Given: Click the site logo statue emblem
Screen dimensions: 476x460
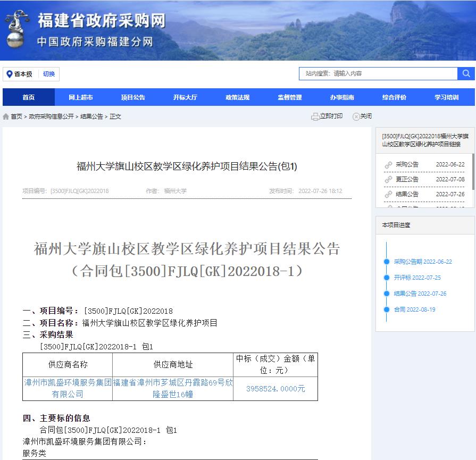Looking at the screenshot, I should [16, 29].
